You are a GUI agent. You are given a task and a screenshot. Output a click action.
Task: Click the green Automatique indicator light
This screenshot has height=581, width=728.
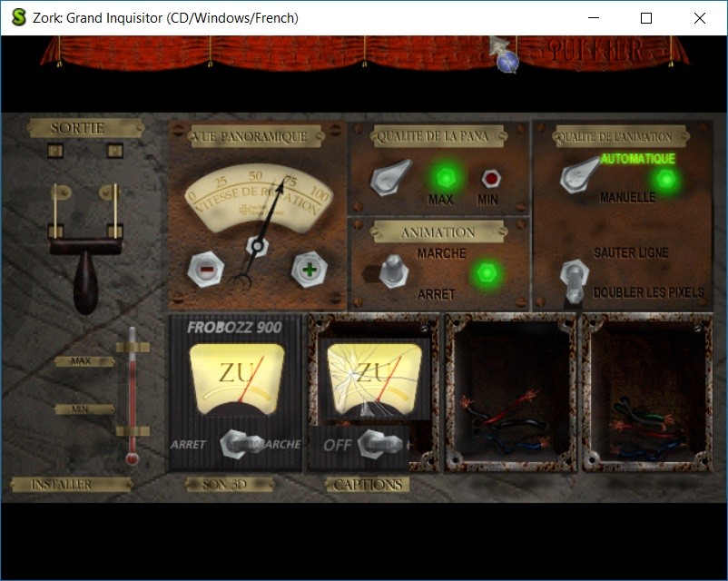click(665, 179)
